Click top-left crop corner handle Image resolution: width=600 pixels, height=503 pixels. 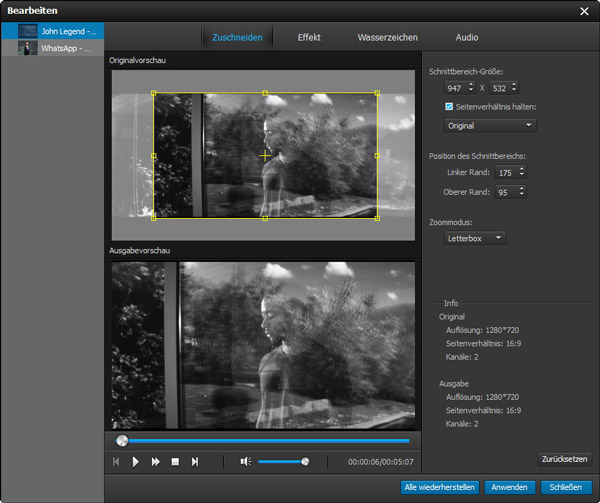pyautogui.click(x=154, y=93)
